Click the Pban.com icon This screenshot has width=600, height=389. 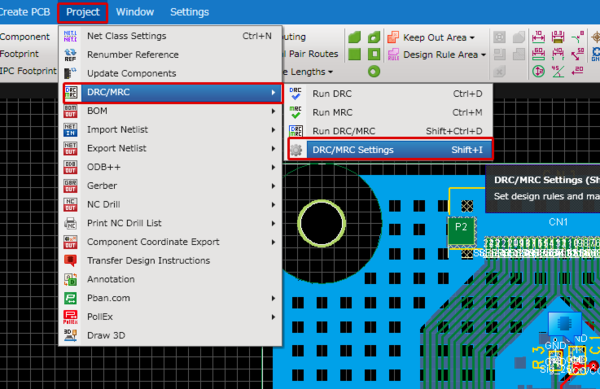coord(70,298)
